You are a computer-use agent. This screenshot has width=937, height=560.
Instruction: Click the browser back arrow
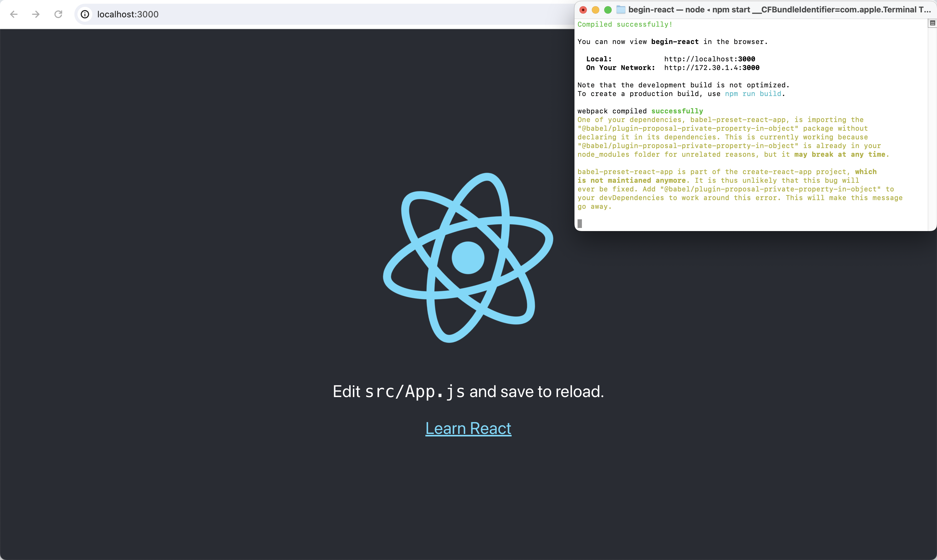[x=14, y=14]
